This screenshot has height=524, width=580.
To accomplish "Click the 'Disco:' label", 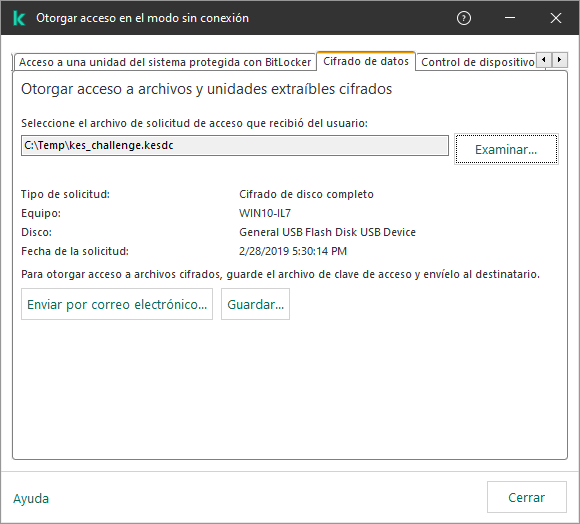I will point(36,232).
